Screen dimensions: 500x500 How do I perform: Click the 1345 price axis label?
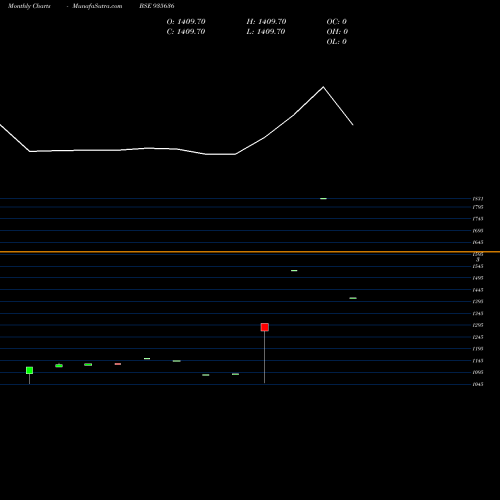(478, 313)
